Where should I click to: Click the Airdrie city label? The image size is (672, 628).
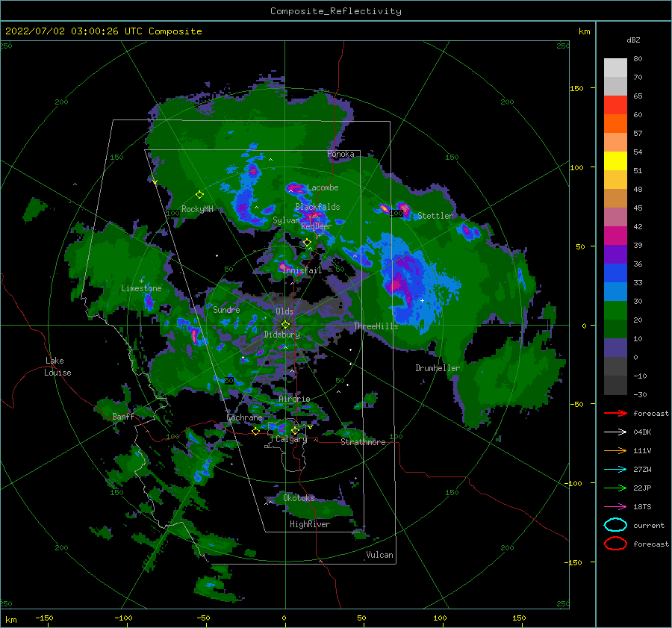294,399
